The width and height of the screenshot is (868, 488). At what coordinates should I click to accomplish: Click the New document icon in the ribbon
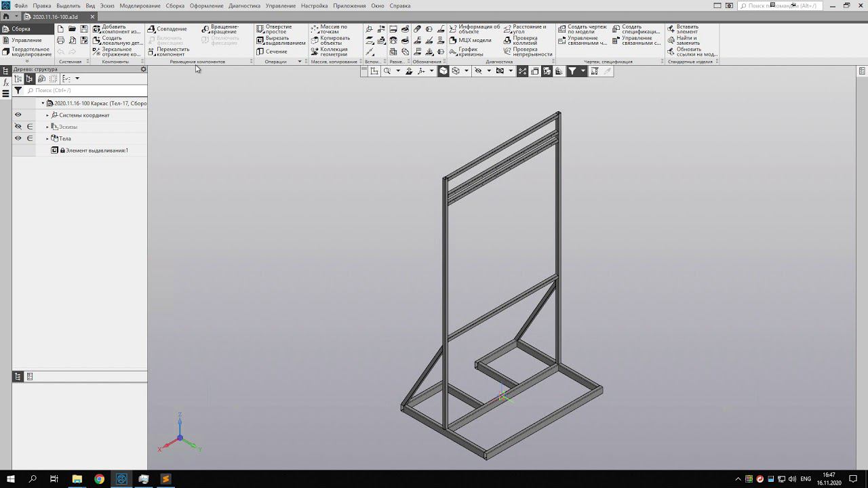[x=60, y=29]
